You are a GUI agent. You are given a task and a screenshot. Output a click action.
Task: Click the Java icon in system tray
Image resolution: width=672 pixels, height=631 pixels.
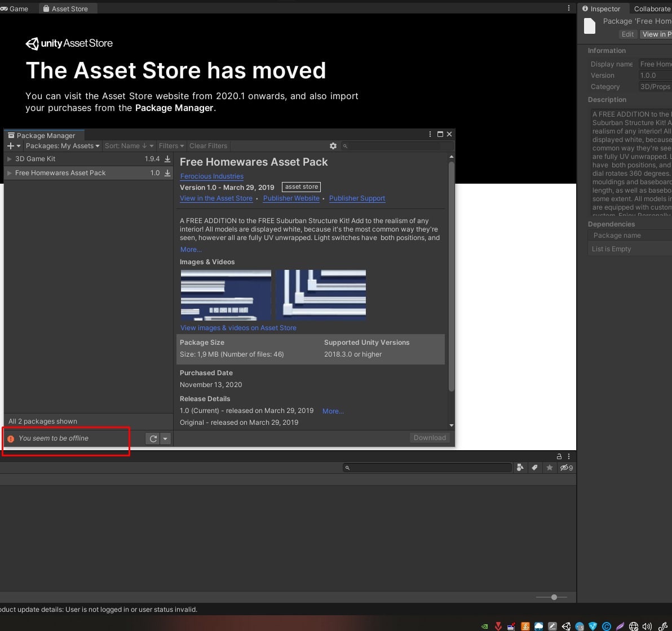coord(525,626)
